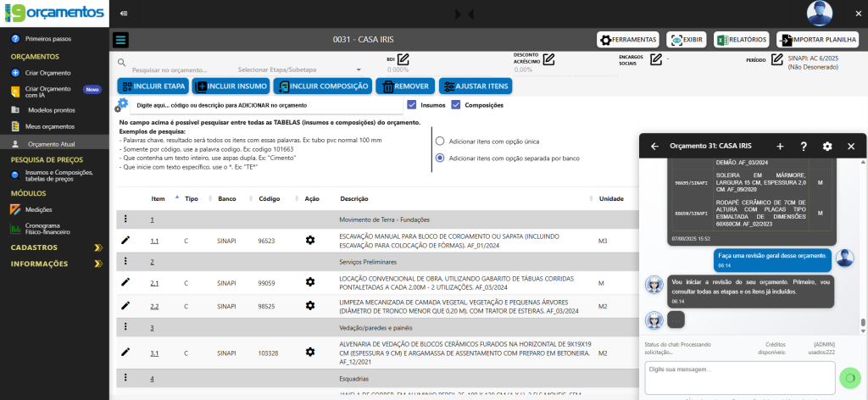Open three-dot menu for Movimento de Terra row
Image resolution: width=868 pixels, height=400 pixels.
click(125, 219)
